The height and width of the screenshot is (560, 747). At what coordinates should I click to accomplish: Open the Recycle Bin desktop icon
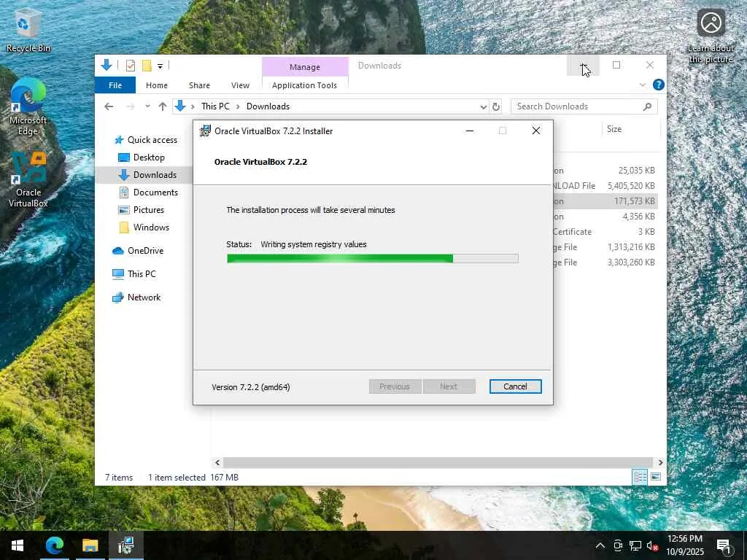[x=28, y=32]
